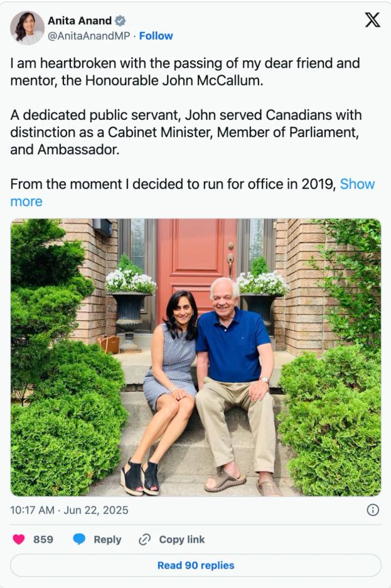Click the 859 likes count
Screen dimensions: 391x588
(x=43, y=539)
